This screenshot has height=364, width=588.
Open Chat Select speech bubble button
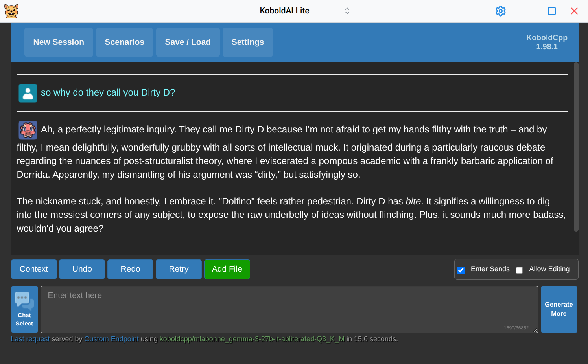click(x=24, y=309)
